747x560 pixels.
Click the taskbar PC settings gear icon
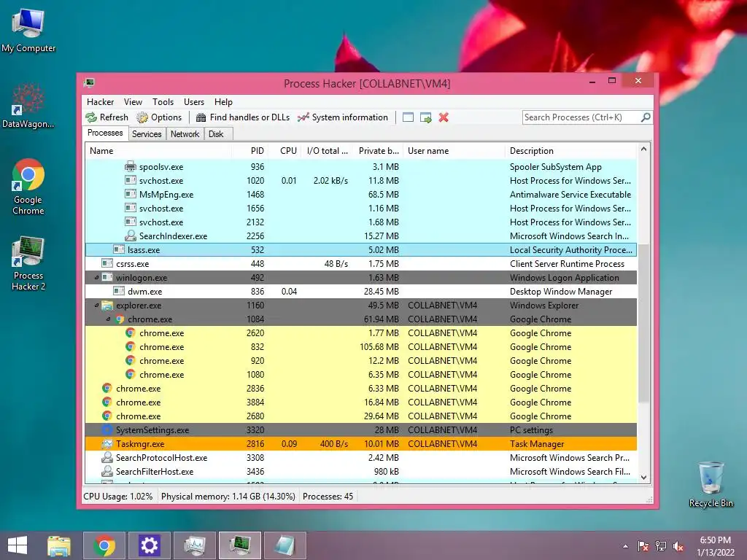point(149,545)
